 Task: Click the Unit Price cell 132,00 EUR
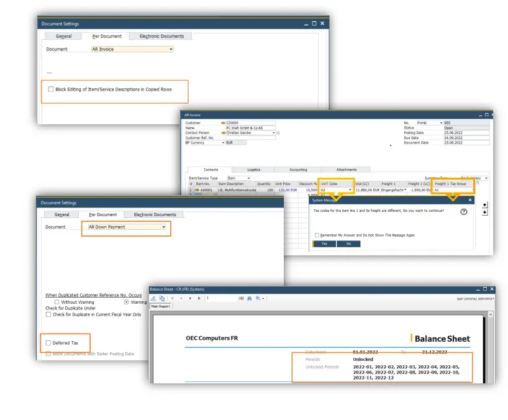coord(286,190)
